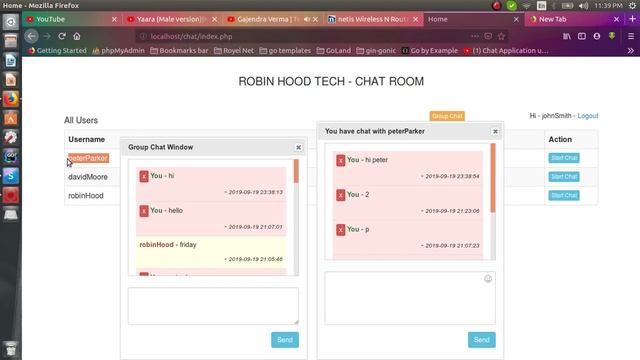Delete the 'You - p' message
The width and height of the screenshot is (640, 360).
coord(340,230)
